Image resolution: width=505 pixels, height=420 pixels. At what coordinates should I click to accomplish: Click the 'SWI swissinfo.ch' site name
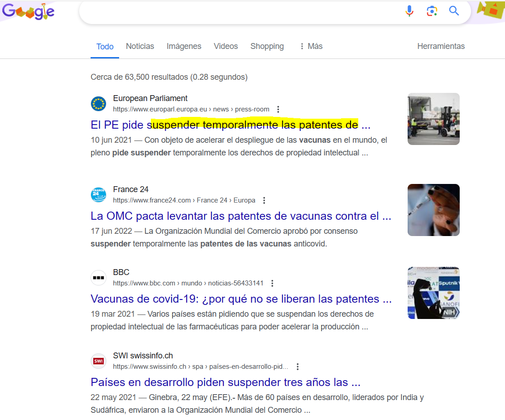click(143, 356)
